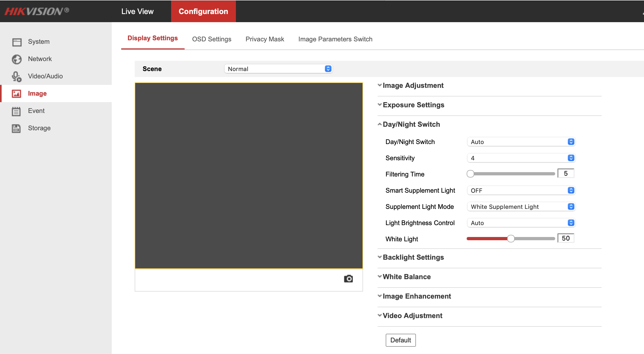The height and width of the screenshot is (354, 644).
Task: Open the Live View tab
Action: click(x=137, y=11)
